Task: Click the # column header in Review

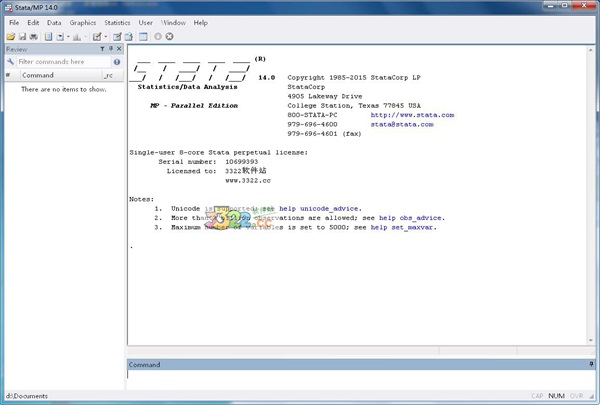Action: [x=12, y=75]
